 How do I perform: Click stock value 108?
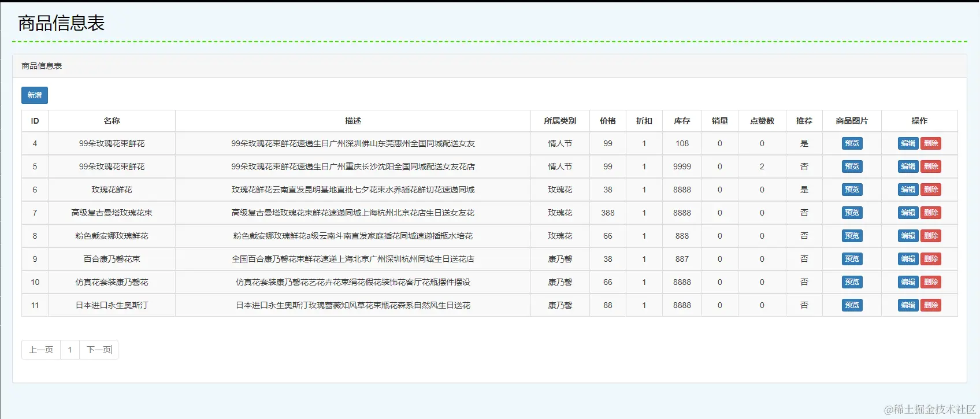[682, 143]
